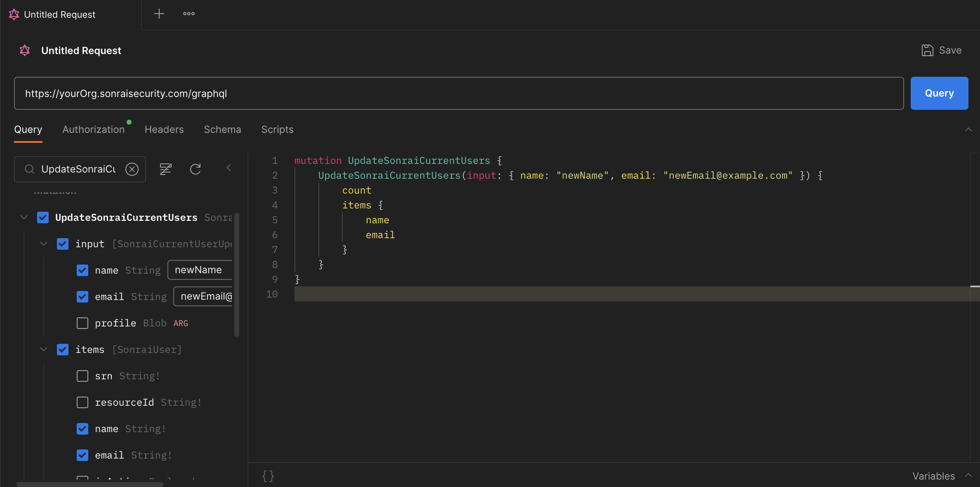Screen dimensions: 980x487
Task: Click the vertical scrollbar in schema explorer
Action: pyautogui.click(x=237, y=275)
